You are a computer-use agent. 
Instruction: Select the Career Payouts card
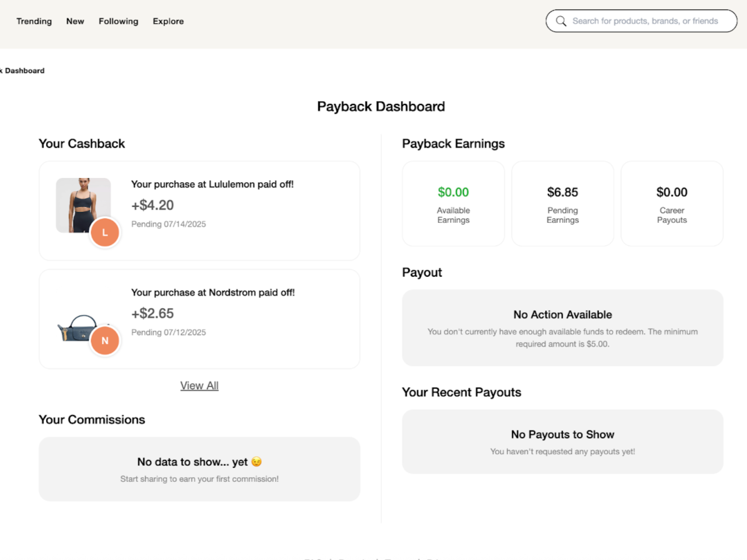(672, 203)
